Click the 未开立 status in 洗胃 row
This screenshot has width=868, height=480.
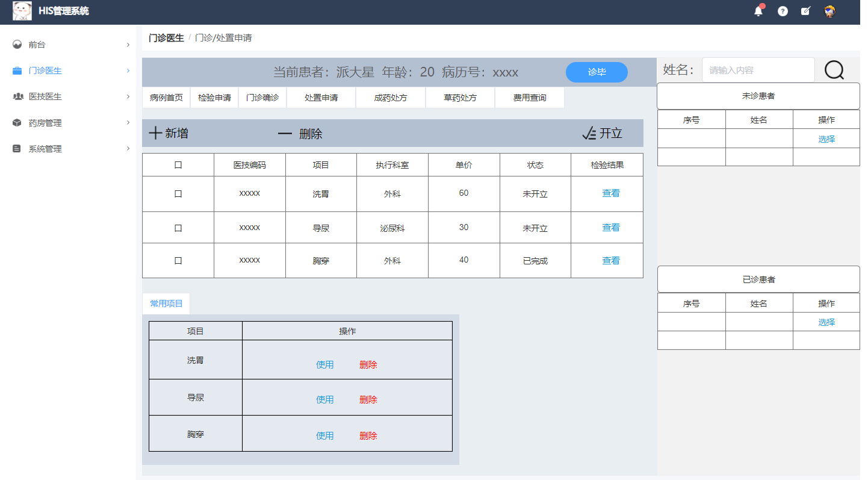tap(535, 195)
